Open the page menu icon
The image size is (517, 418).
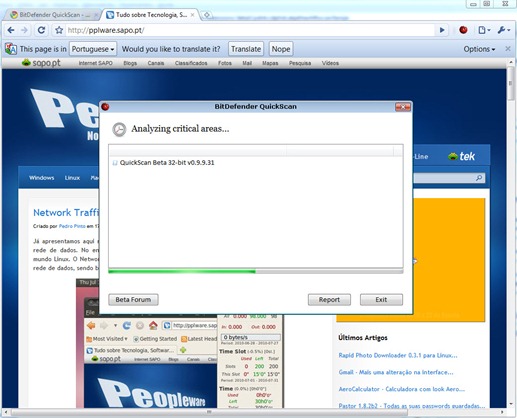484,30
